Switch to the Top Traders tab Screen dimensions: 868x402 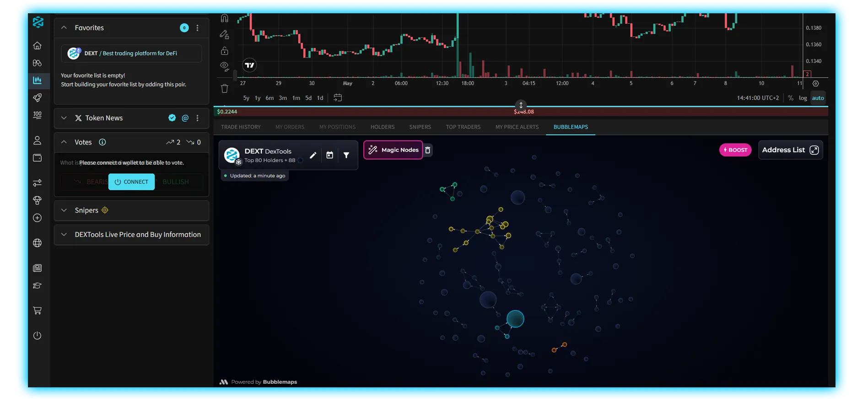coord(463,127)
